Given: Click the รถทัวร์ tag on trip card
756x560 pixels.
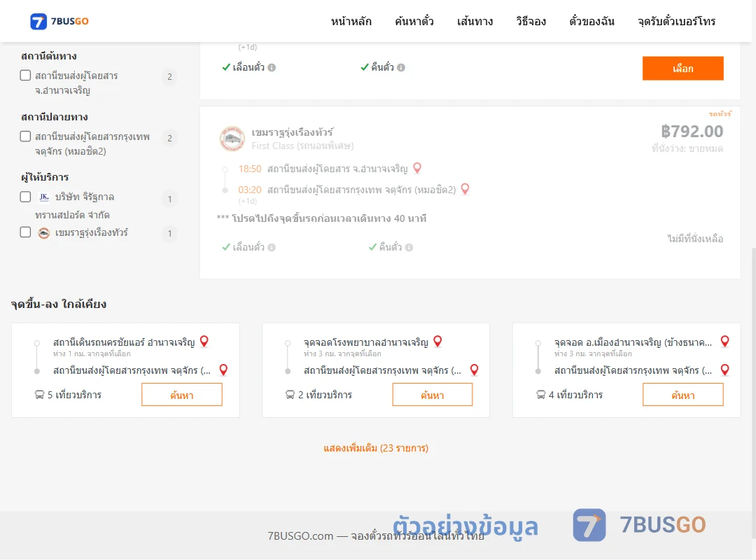Looking at the screenshot, I should tap(720, 114).
